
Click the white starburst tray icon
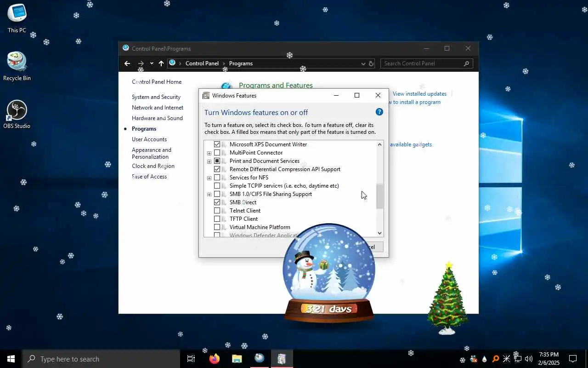pyautogui.click(x=507, y=359)
